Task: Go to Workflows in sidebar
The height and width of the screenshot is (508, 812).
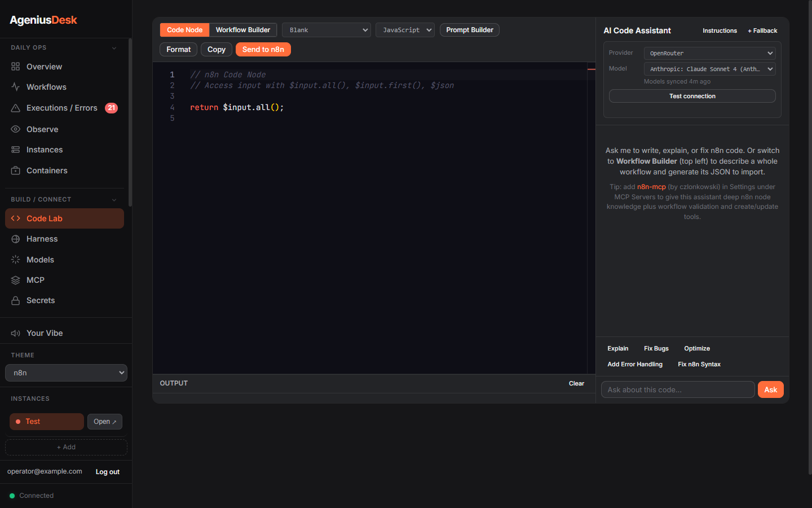Action: (x=64, y=87)
